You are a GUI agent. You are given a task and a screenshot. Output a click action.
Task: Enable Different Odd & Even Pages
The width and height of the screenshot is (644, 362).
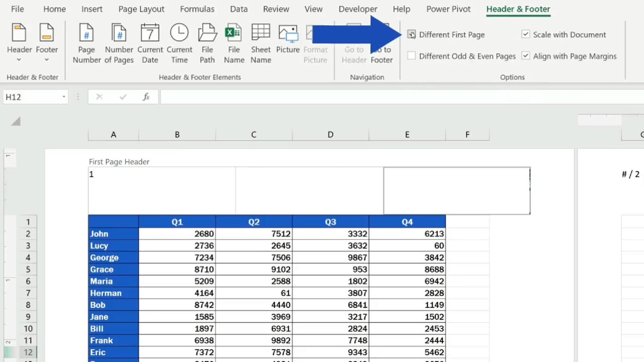[412, 56]
